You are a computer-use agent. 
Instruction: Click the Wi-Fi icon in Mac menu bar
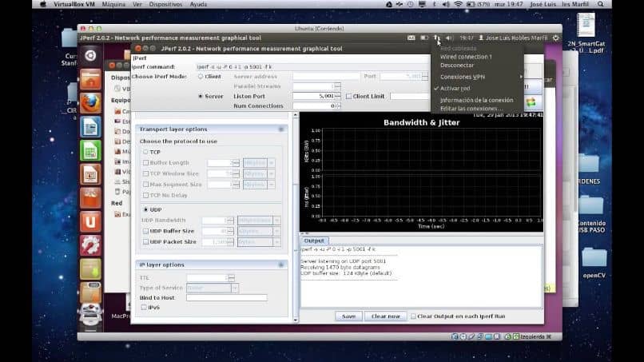coord(458,4)
